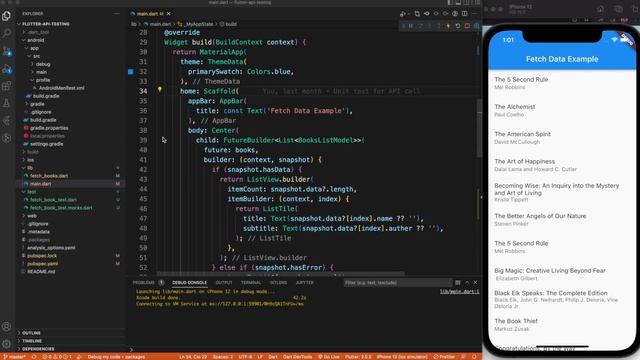640x360 pixels.
Task: Click Prettier in status bar
Action: 444,357
